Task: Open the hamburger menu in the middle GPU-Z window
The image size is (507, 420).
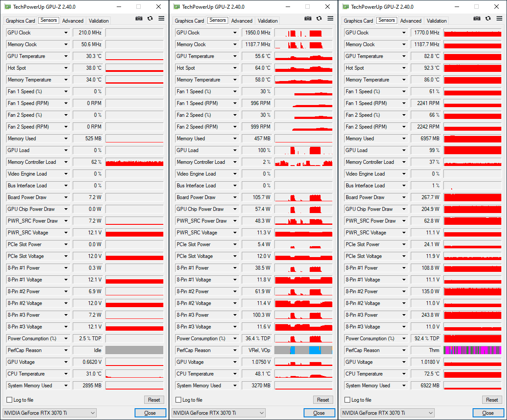Action: [330, 18]
